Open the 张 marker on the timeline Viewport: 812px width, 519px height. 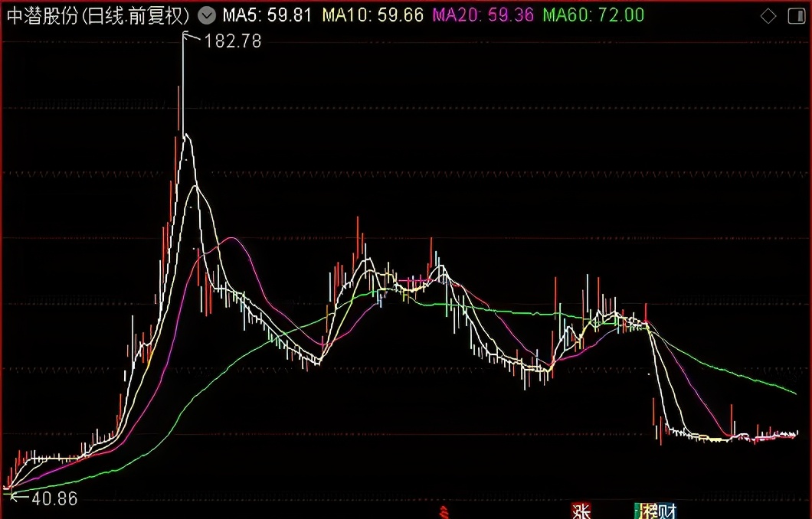pos(581,511)
